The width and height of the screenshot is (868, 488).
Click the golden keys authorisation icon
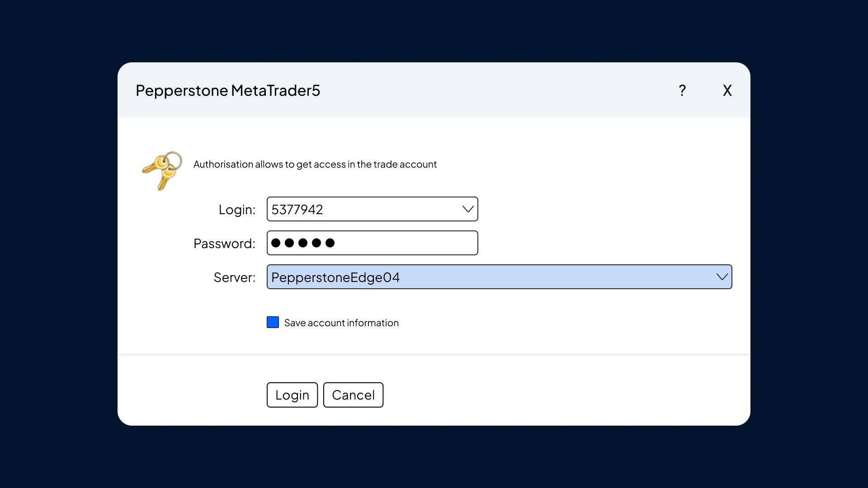click(162, 170)
